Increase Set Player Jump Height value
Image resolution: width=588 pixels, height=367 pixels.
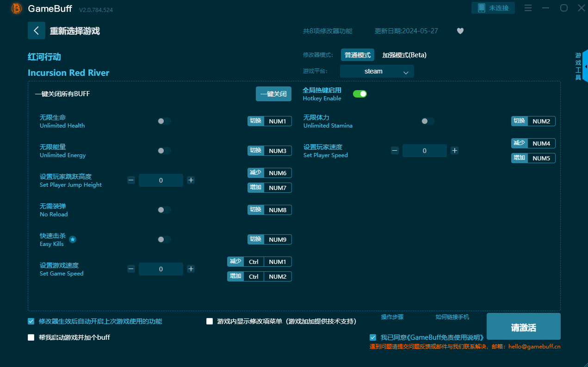pyautogui.click(x=191, y=180)
